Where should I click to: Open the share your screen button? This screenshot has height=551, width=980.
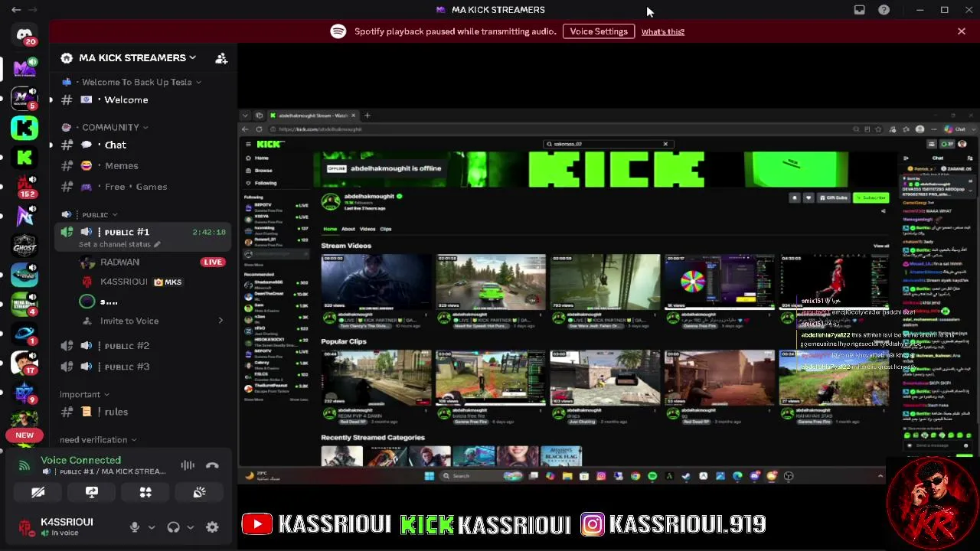pos(92,493)
